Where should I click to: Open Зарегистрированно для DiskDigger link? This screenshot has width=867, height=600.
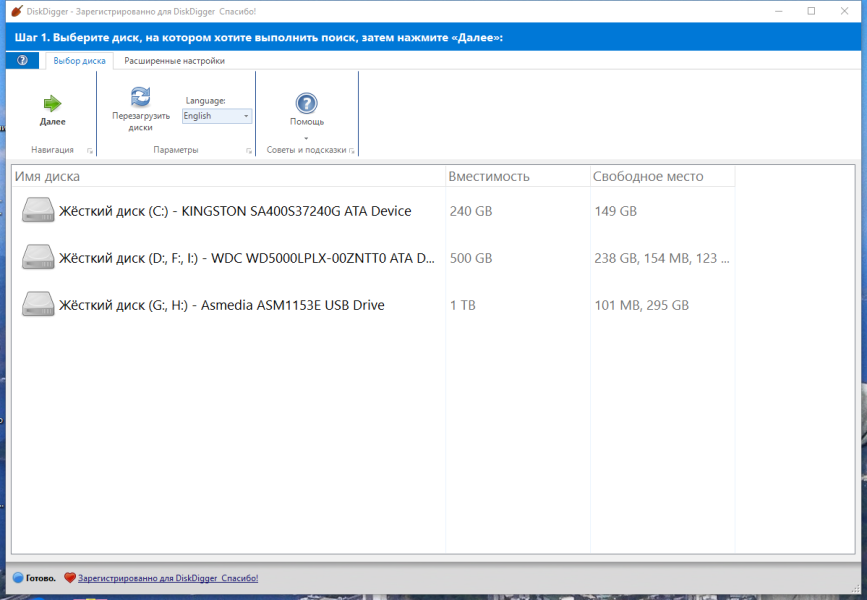click(x=168, y=578)
